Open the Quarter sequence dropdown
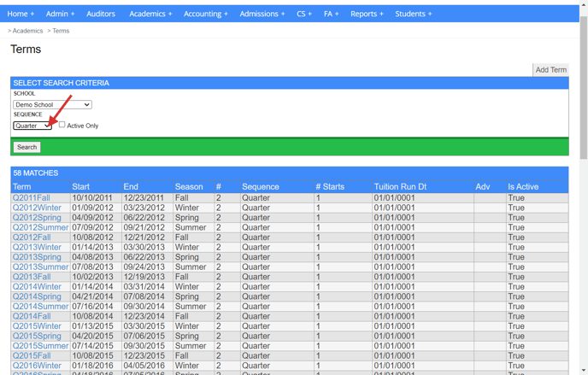This screenshot has width=588, height=375. point(32,126)
